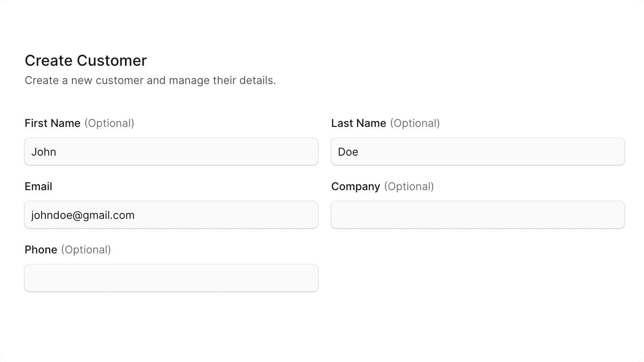
Task: Click "(Optional)" beside the Last Name label
Action: tap(415, 123)
